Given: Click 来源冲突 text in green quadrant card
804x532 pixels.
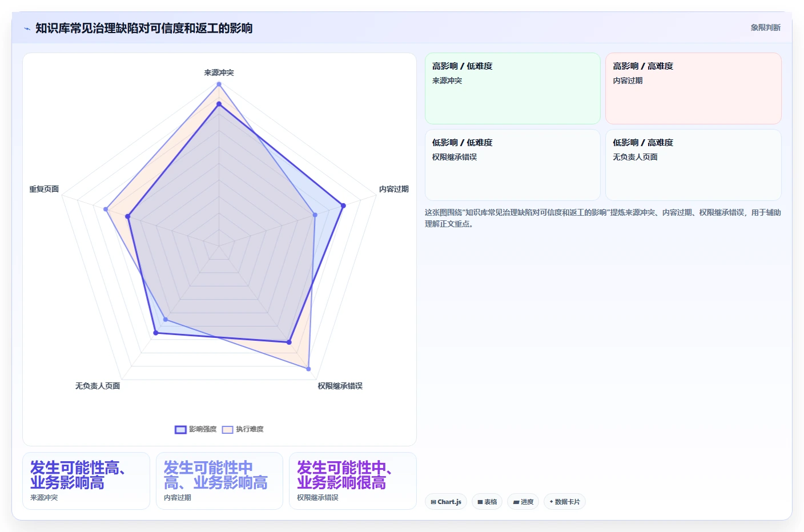Looking at the screenshot, I should click(447, 80).
